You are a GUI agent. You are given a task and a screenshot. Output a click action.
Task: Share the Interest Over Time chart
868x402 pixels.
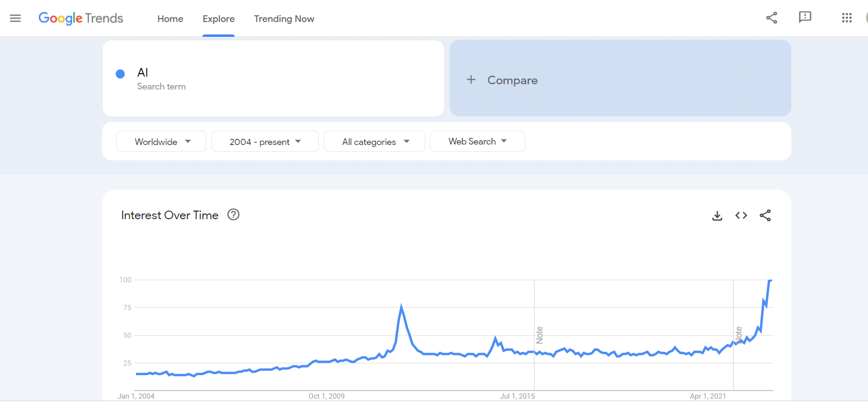tap(765, 215)
